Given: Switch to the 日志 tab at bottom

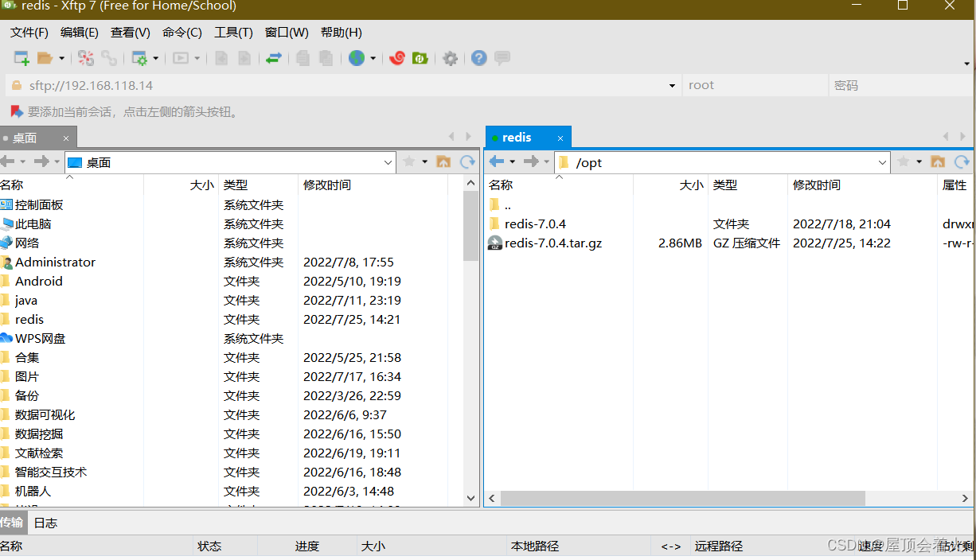Looking at the screenshot, I should [44, 523].
